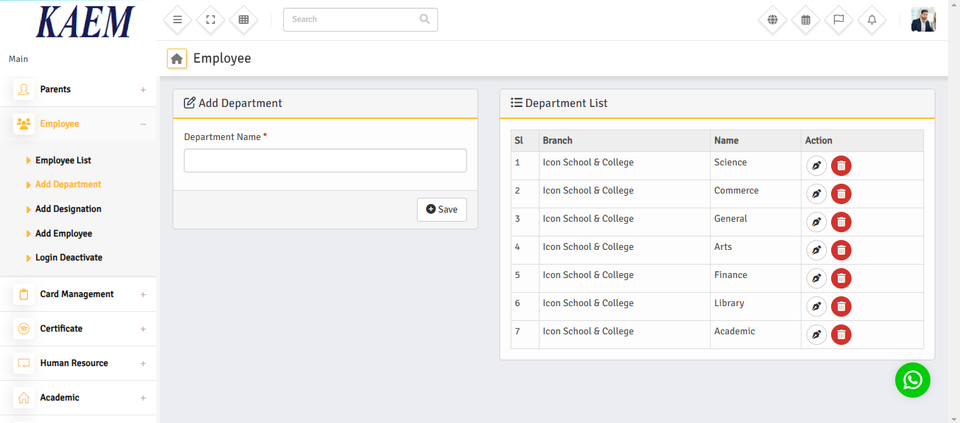Open the calendar icon in header
The height and width of the screenshot is (423, 960).
point(805,20)
